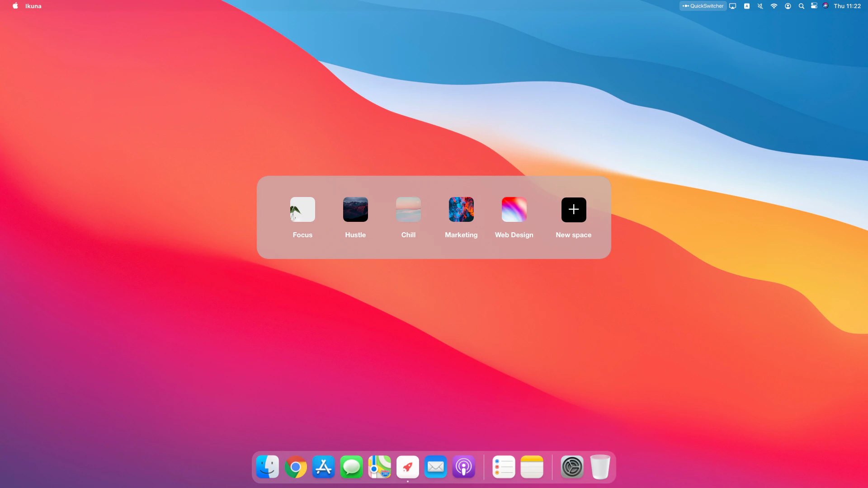
Task: Click the New space plus button
Action: pos(574,209)
